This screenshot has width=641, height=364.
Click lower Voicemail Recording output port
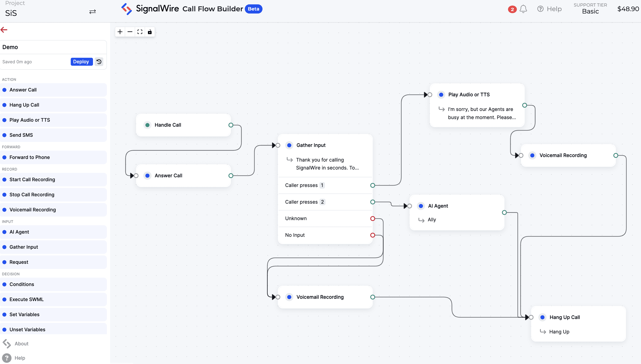[373, 297]
